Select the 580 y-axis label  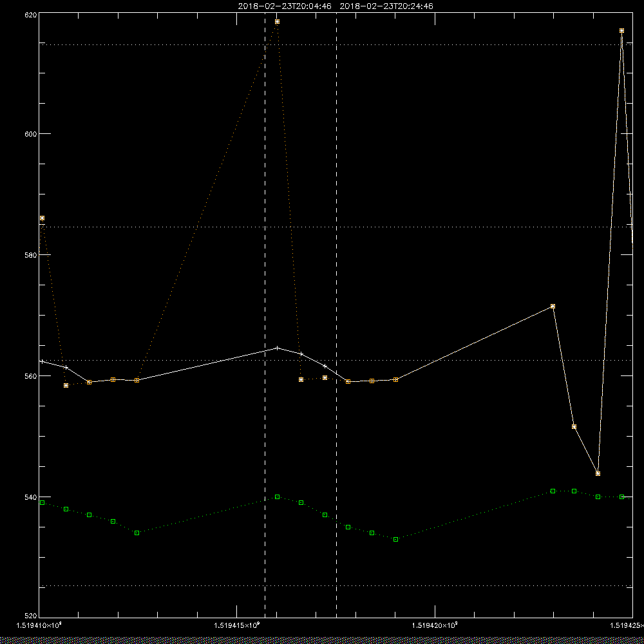click(x=31, y=254)
